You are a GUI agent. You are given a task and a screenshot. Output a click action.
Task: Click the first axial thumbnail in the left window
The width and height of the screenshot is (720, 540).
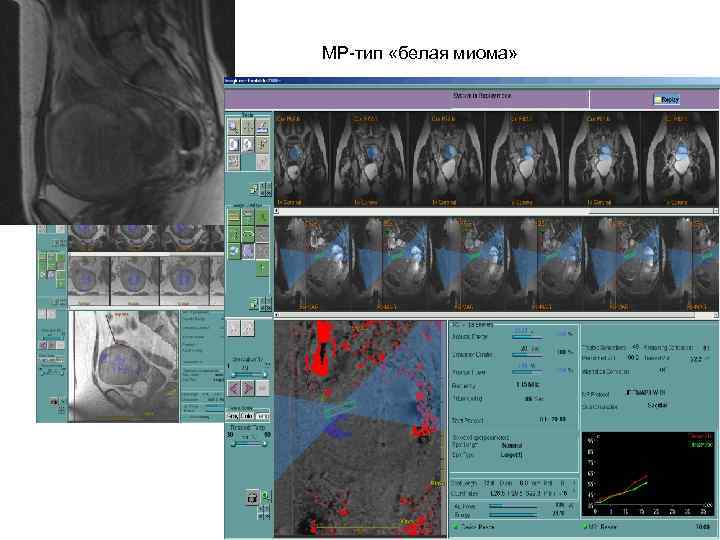[89, 280]
